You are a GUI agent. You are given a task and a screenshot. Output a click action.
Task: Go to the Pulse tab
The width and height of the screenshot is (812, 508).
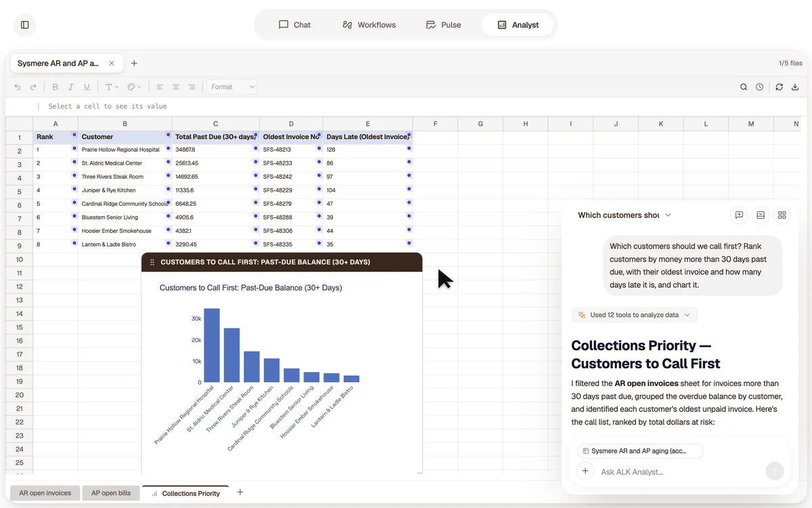pyautogui.click(x=443, y=25)
